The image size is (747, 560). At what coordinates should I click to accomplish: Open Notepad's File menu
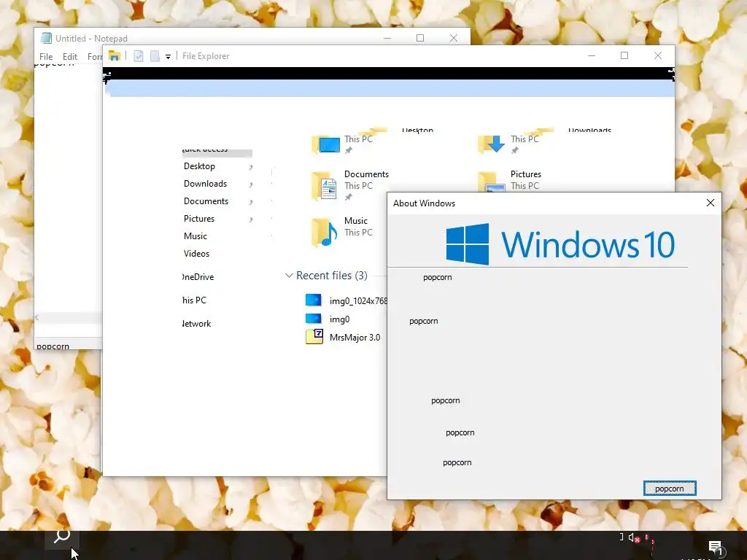click(x=46, y=57)
